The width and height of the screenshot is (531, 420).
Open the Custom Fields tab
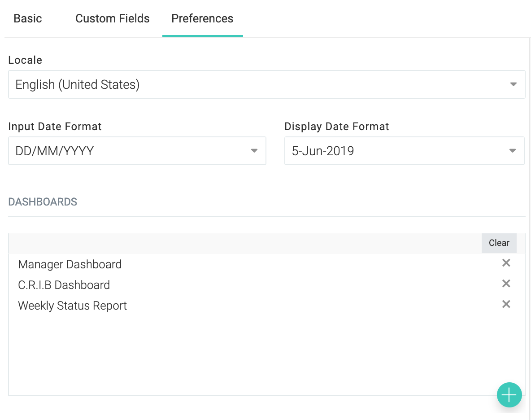[113, 18]
